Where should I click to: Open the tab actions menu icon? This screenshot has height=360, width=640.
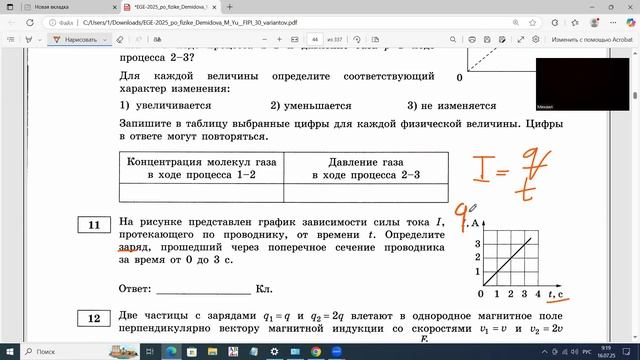(10, 7)
